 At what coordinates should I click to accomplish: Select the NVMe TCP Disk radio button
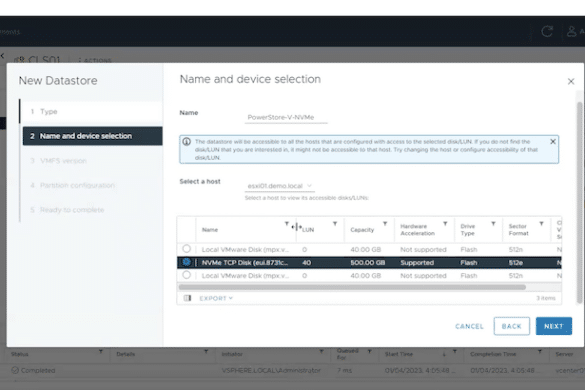tap(187, 262)
